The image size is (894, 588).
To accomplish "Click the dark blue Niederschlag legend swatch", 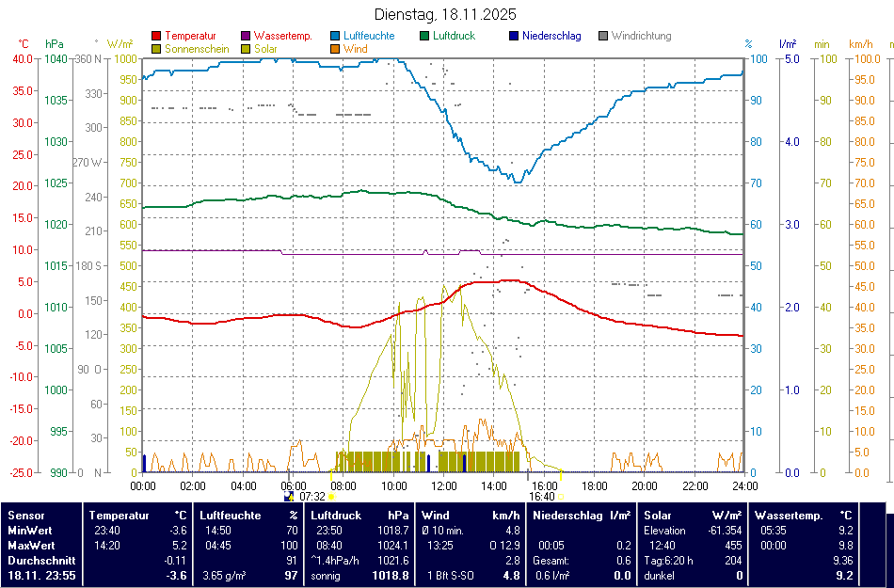I will click(514, 37).
